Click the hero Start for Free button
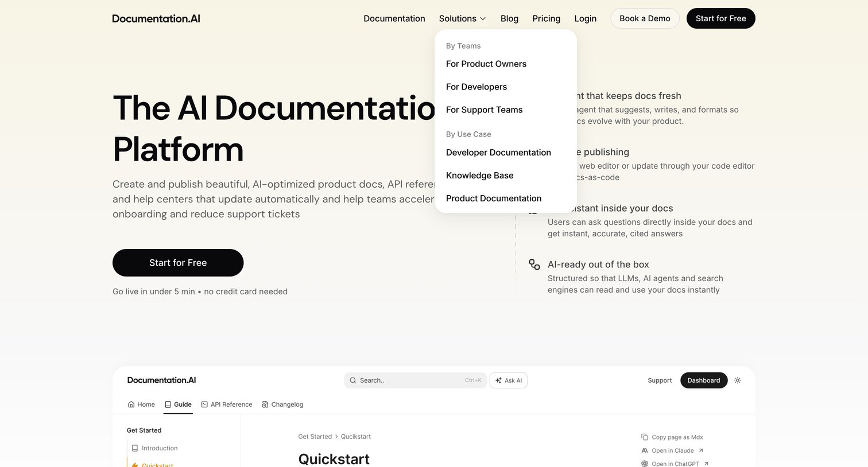This screenshot has width=868, height=467. 178,263
